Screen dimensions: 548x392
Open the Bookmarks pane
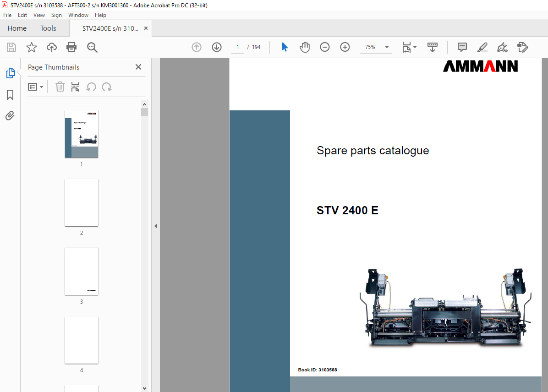click(x=10, y=95)
